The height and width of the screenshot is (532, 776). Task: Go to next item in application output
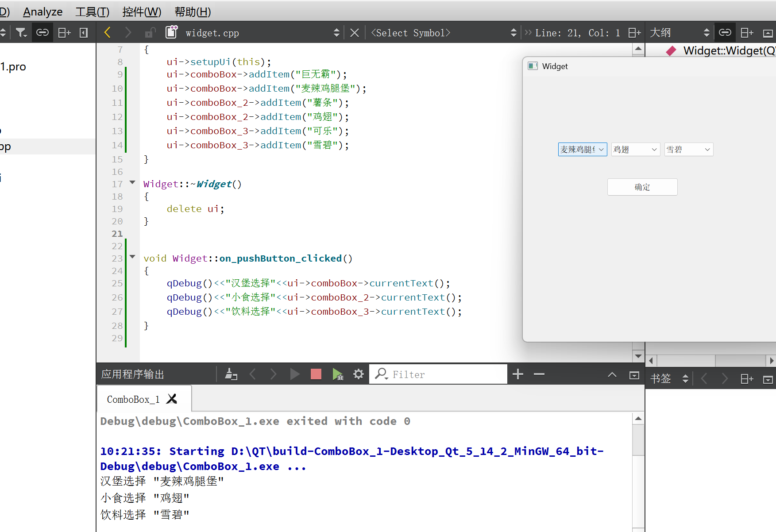[x=273, y=374]
